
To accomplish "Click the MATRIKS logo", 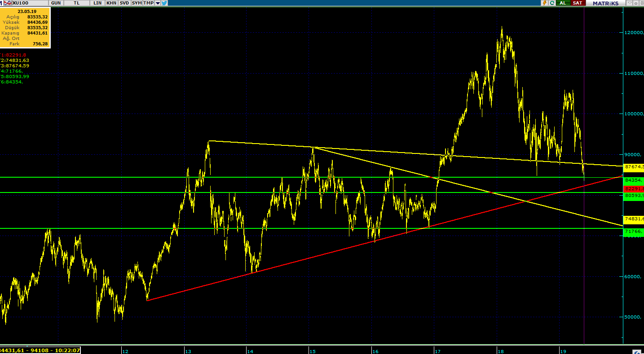I will click(x=606, y=3).
